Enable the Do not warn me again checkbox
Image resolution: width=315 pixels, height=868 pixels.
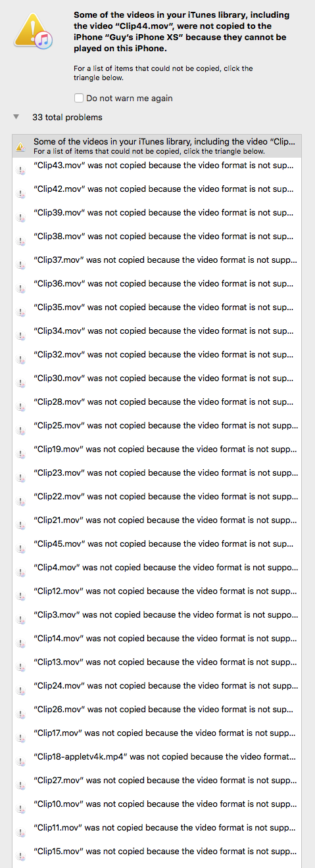[79, 98]
